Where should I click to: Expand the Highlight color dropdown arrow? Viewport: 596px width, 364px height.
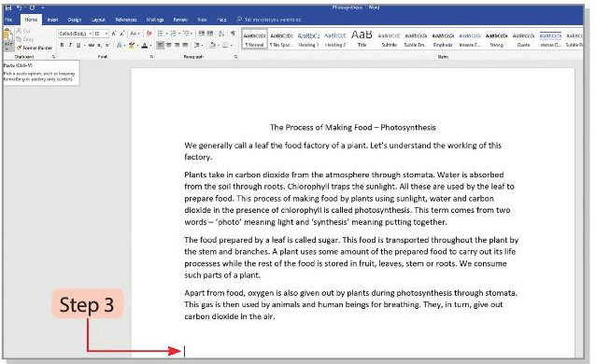click(x=138, y=45)
